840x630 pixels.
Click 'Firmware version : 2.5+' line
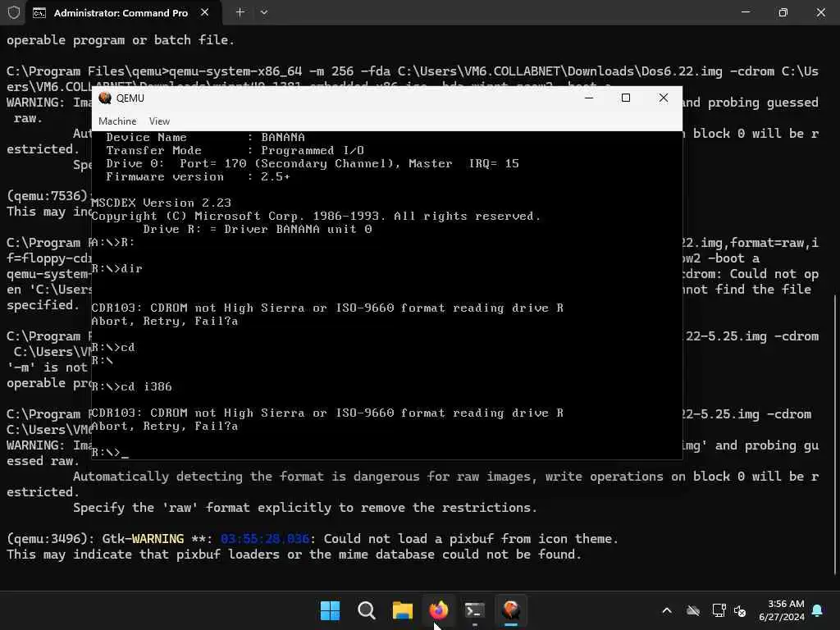coord(198,176)
